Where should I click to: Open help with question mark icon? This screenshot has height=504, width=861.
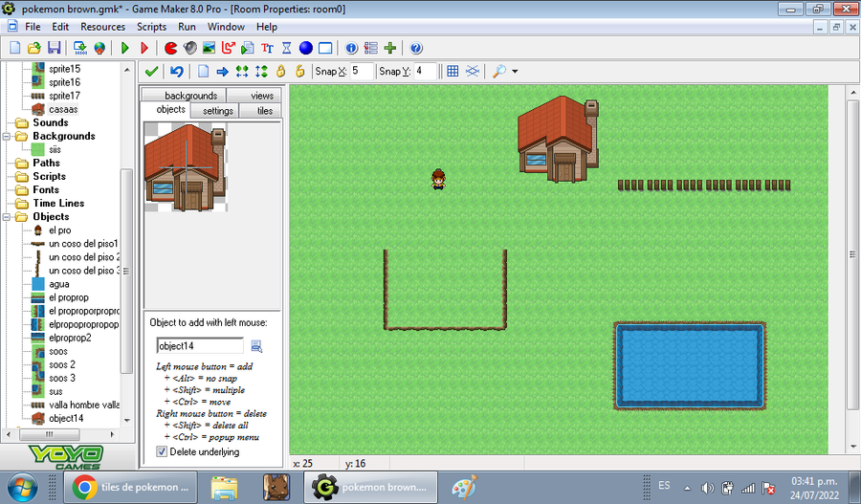[416, 49]
